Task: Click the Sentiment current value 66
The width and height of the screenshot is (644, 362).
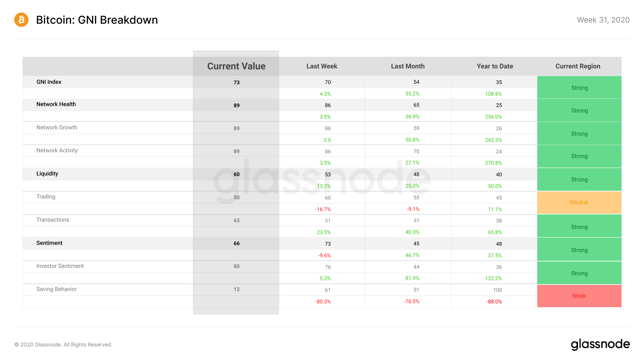Action: pos(237,243)
